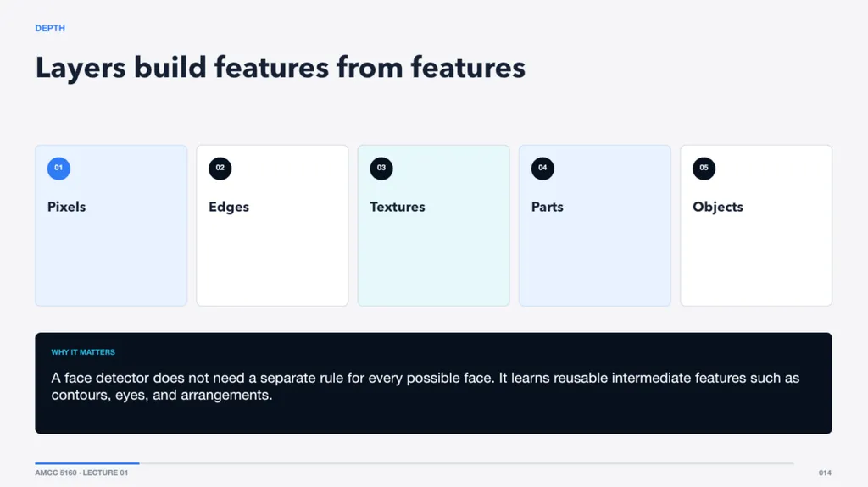Click the blue progress bar segment
This screenshot has width=868, height=487.
click(87, 463)
